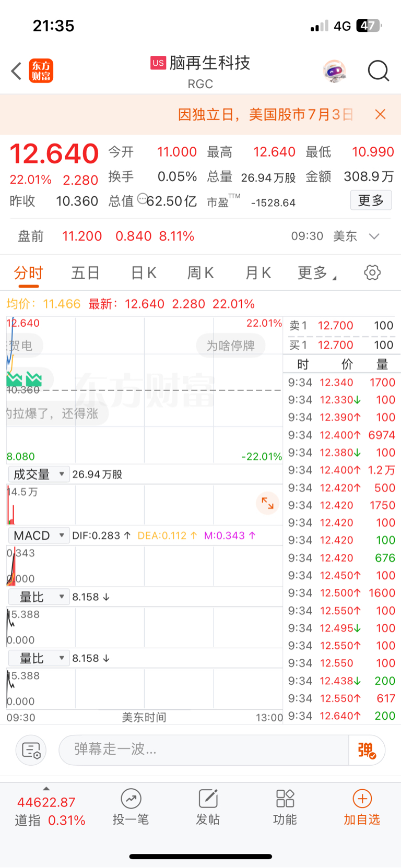Open the MACD indicator dropdown
The height and width of the screenshot is (868, 401).
pos(39,536)
